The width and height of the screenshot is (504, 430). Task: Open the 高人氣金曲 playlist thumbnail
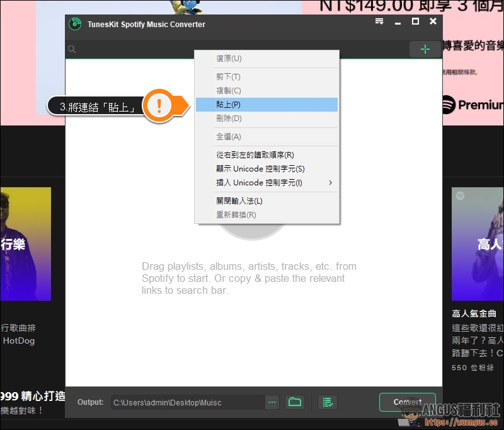(x=478, y=243)
